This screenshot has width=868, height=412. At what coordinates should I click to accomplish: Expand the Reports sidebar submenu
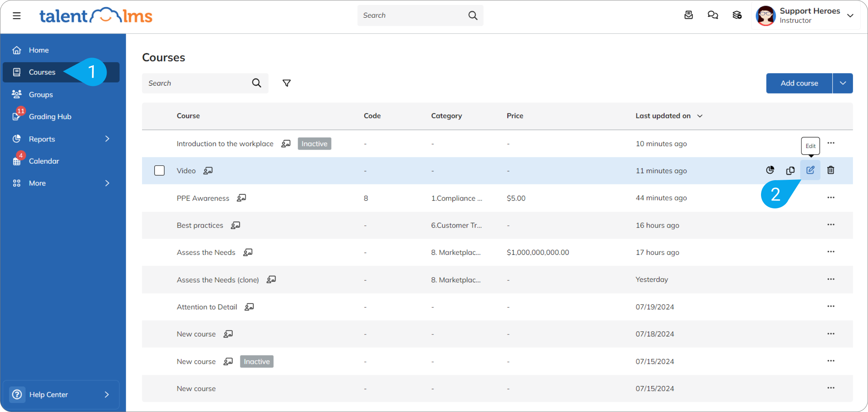click(107, 139)
